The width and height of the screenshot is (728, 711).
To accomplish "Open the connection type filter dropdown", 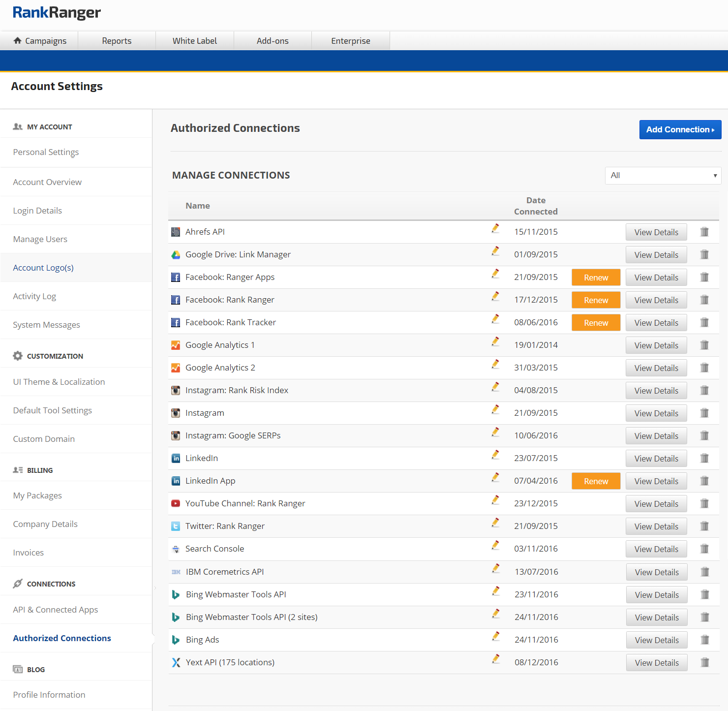I will coord(663,176).
